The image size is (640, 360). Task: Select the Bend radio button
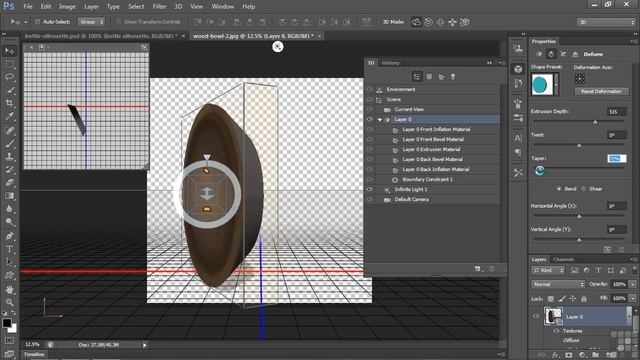[x=559, y=189]
